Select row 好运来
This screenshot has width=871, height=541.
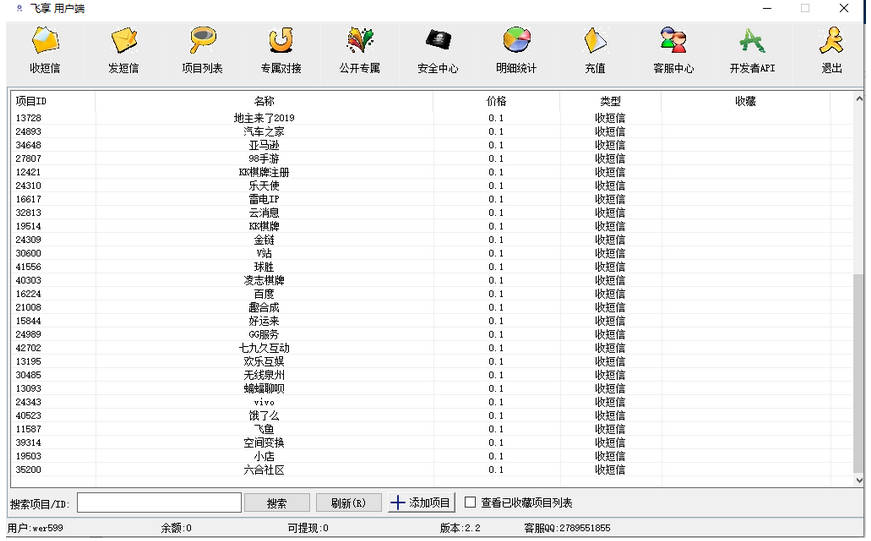432,320
